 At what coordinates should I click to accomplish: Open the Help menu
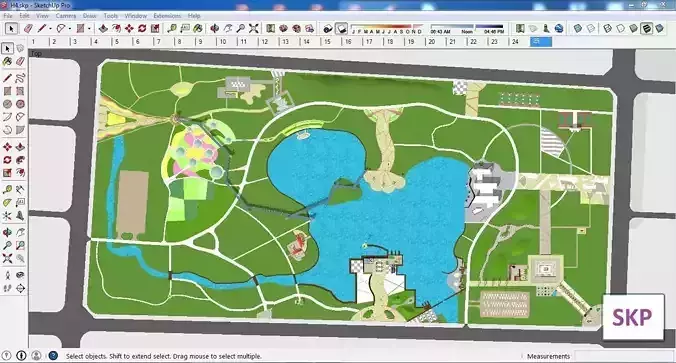(x=194, y=16)
